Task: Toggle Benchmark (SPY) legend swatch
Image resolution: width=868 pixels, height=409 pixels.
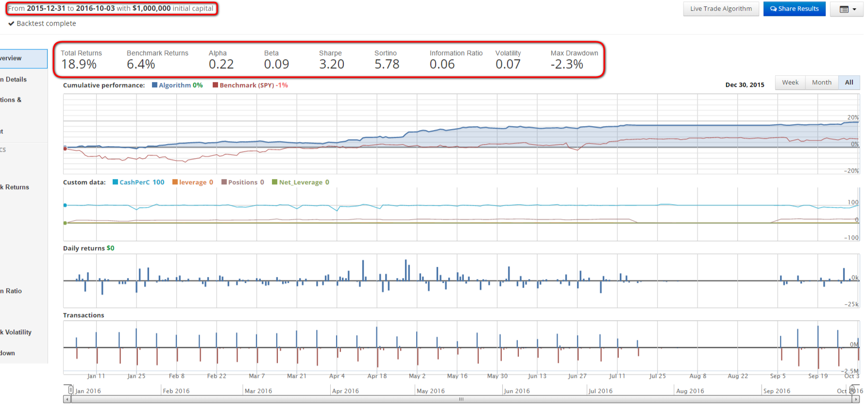Action: [x=215, y=85]
